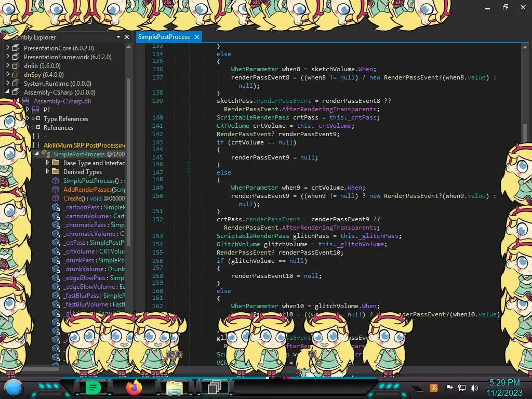This screenshot has width=532, height=399.
Task: Click the AddRenderPasses method icon
Action: pyautogui.click(x=56, y=189)
